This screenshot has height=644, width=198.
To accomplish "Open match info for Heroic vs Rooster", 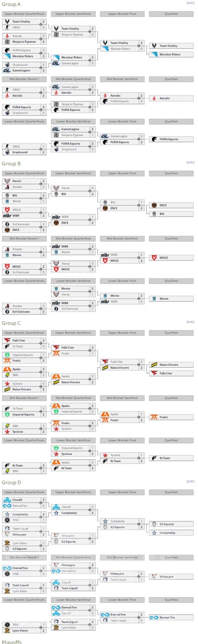I will coord(41,184).
